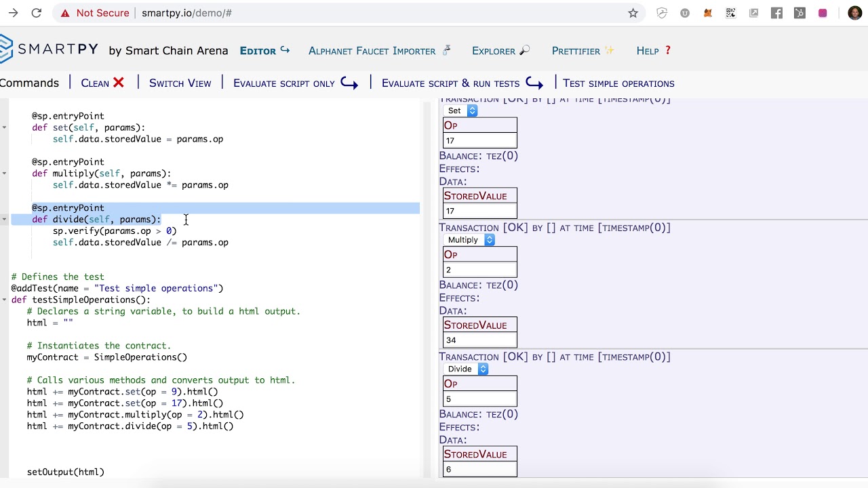868x488 pixels.
Task: Click the arrow after Evaluate script only
Action: coord(349,83)
